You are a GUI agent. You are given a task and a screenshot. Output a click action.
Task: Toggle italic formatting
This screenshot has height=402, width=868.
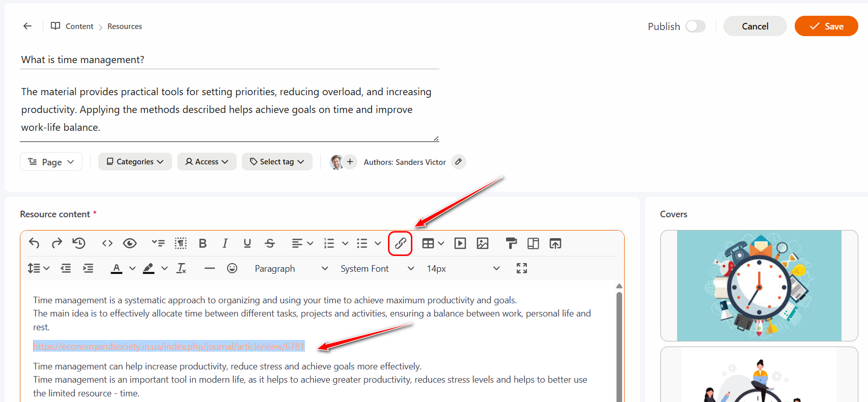click(x=225, y=243)
